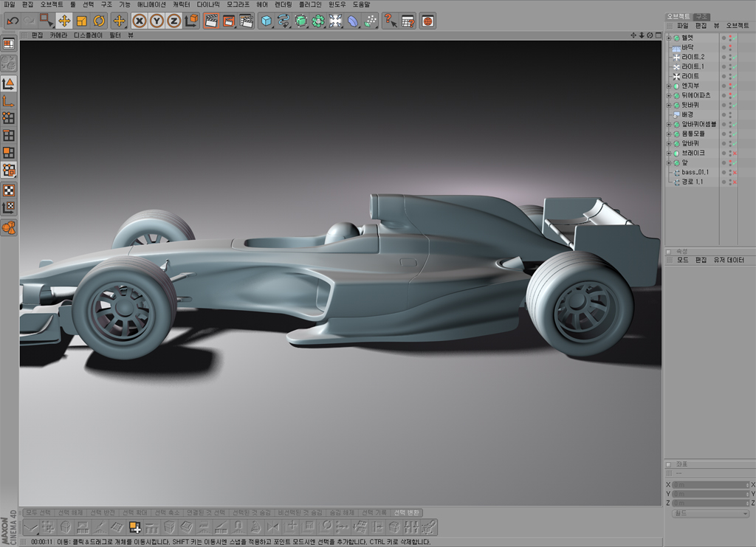Click the X coordinate input field
The image size is (756, 547).
pos(710,485)
